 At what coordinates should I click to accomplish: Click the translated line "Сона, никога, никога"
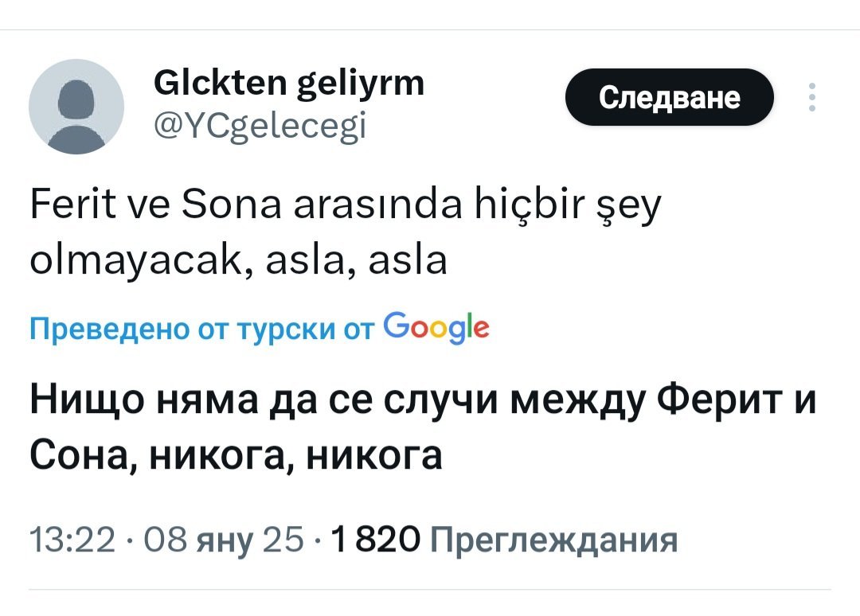coord(236,455)
